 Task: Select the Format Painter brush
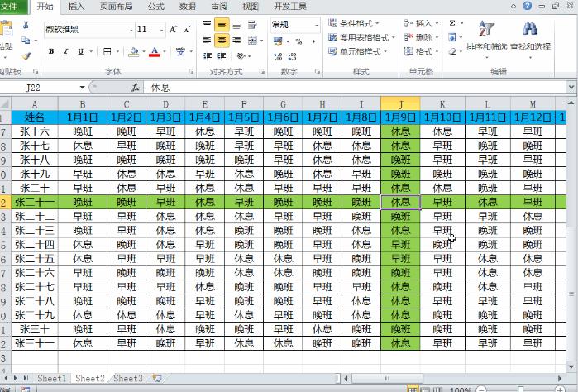click(x=26, y=56)
